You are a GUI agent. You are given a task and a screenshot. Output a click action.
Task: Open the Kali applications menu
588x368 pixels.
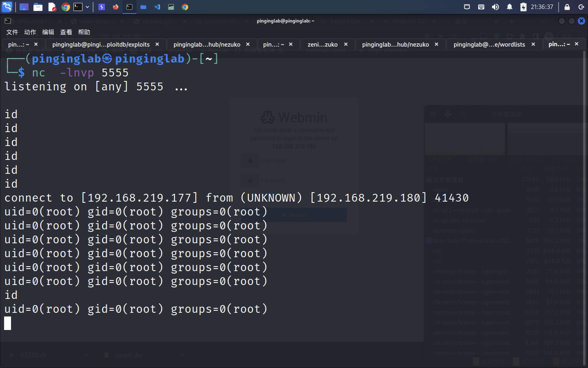[7, 7]
